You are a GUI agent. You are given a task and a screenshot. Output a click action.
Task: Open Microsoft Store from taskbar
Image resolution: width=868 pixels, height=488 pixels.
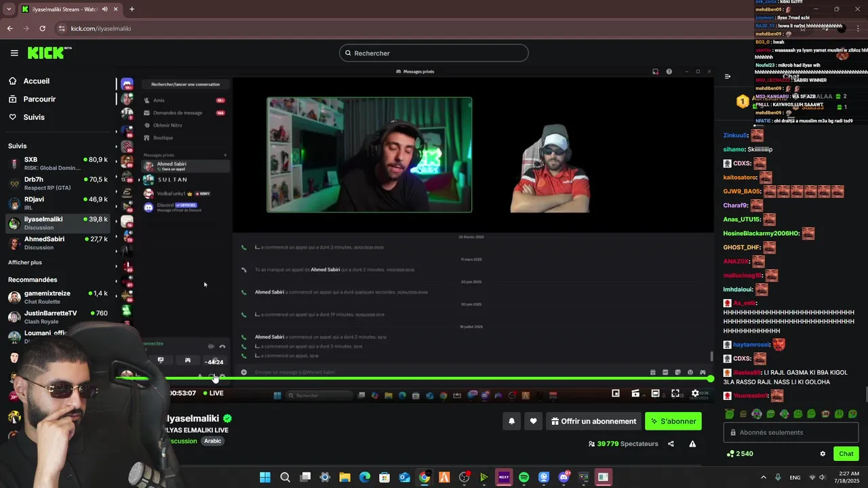[x=384, y=477]
